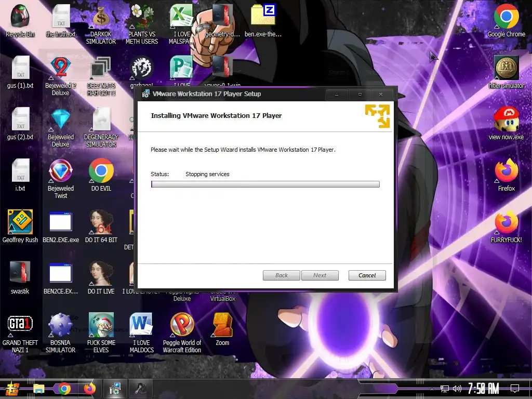Click the "Installing VMware Workstation 17 Player" heading
Screen dimensions: 532x399
pos(216,115)
